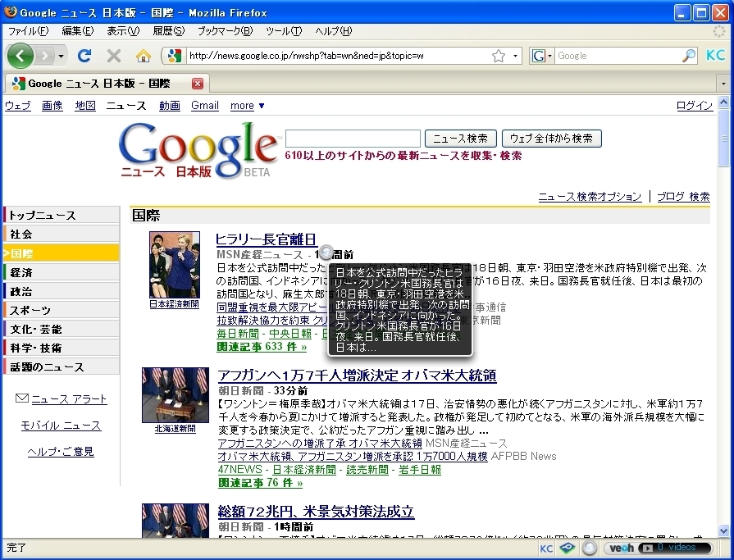
Task: Click the 北海道新聞 image credit link
Action: (175, 429)
